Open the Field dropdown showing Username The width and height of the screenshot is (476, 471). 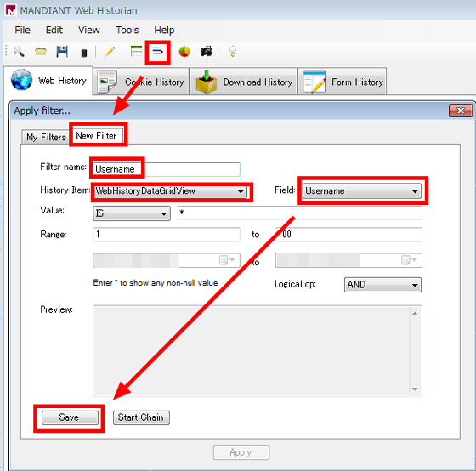(x=362, y=190)
